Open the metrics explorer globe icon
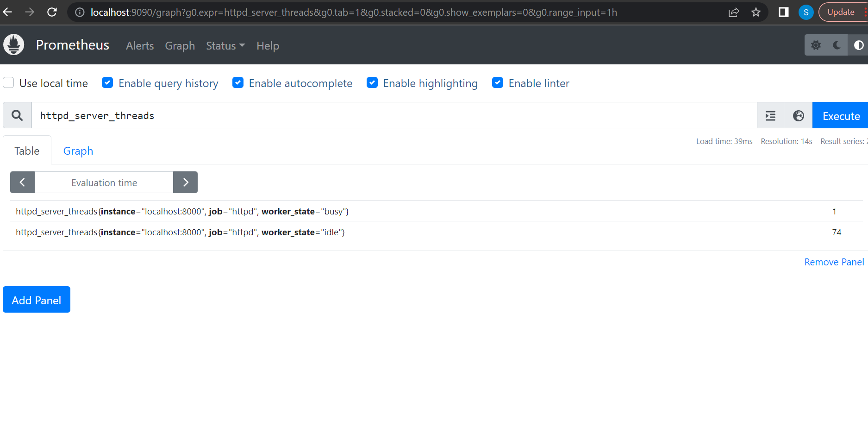Viewport: 868px width, 446px height. click(x=798, y=115)
